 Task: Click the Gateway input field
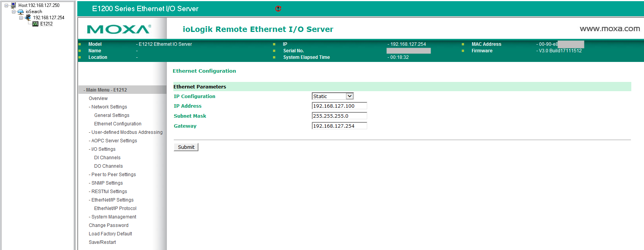(x=339, y=126)
